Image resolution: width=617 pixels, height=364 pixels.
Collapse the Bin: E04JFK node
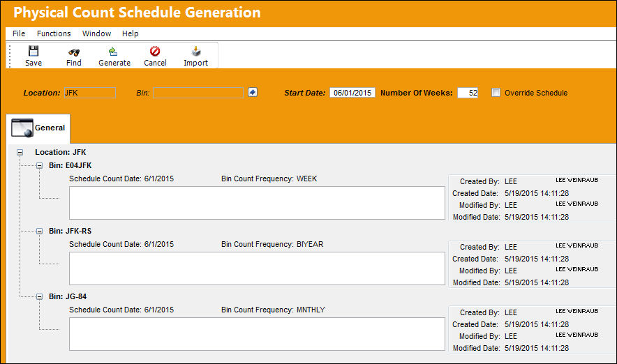point(39,165)
